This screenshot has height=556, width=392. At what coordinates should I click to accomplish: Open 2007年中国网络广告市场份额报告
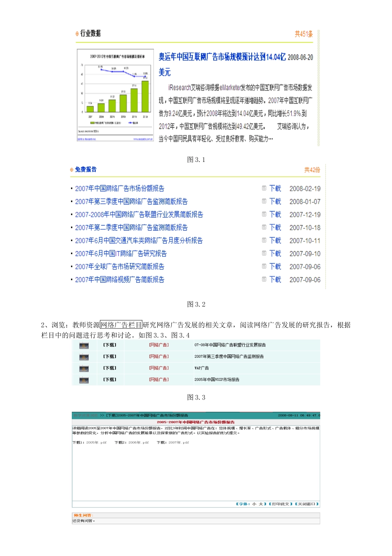click(x=120, y=188)
